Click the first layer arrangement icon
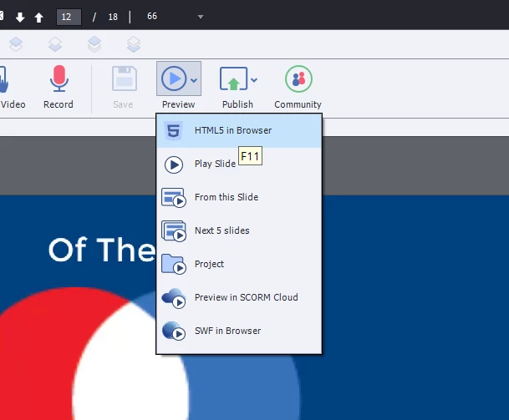Image resolution: width=509 pixels, height=420 pixels. [x=16, y=44]
